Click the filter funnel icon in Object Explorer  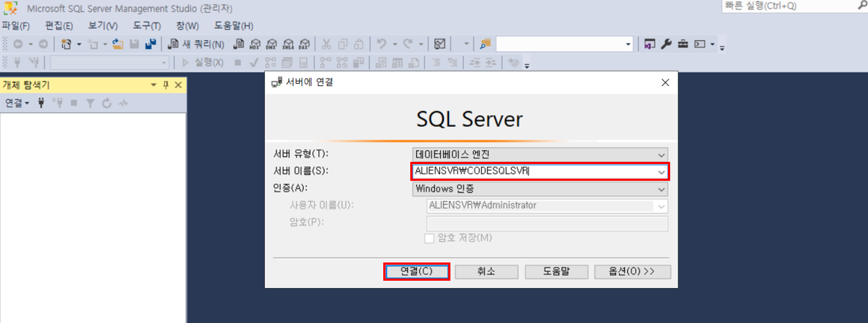(x=91, y=103)
